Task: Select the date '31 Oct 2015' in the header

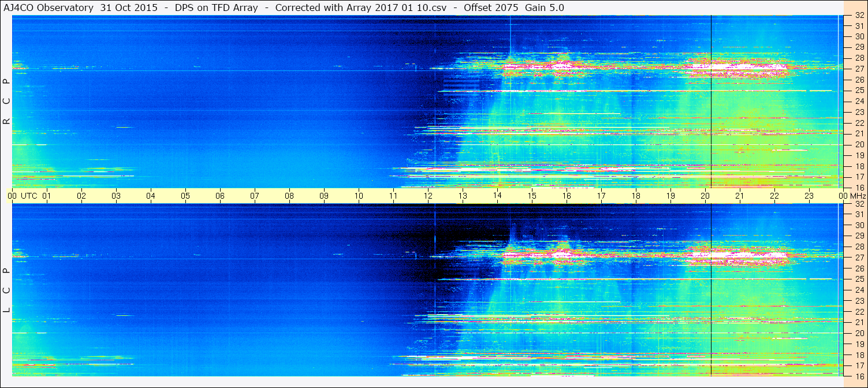Action: [x=129, y=8]
